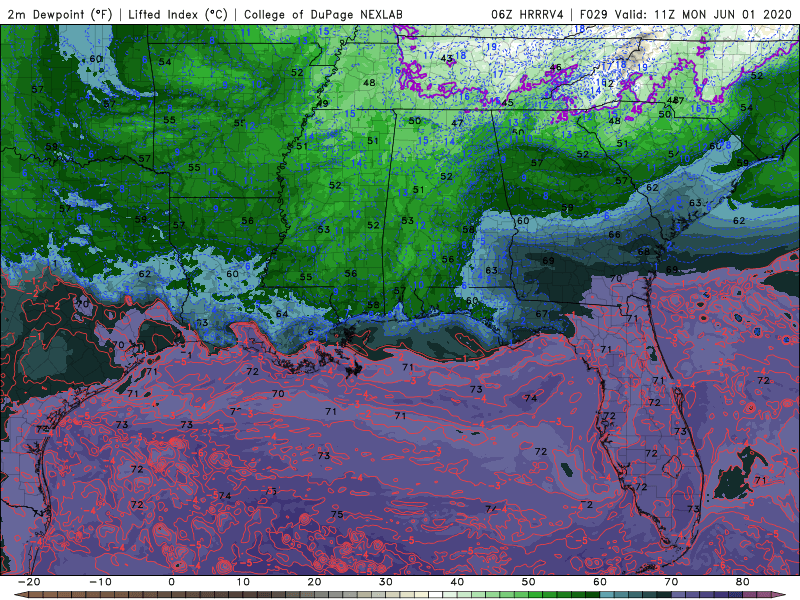
Task: Click the 'F029 Valid: 11Z MON JUN 01 2020' text
Action: pos(686,14)
